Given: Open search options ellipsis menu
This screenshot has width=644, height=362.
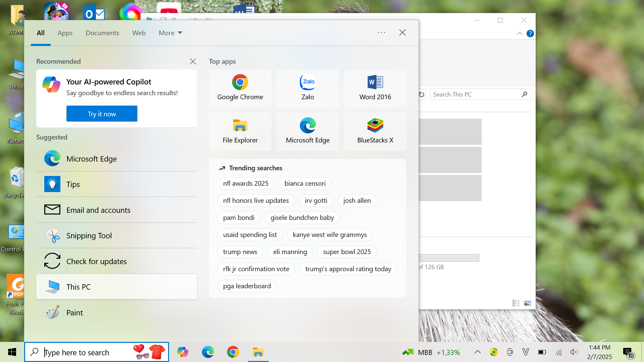Looking at the screenshot, I should pos(381,33).
